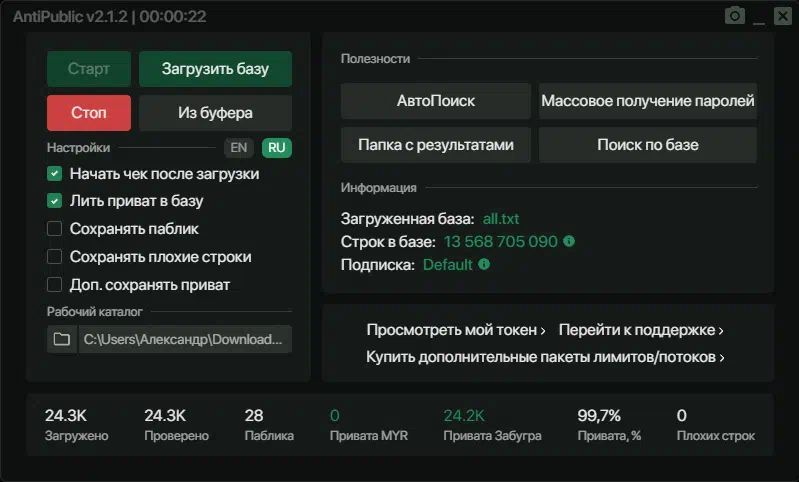
Task: Switch interface language to EN
Action: (x=238, y=148)
